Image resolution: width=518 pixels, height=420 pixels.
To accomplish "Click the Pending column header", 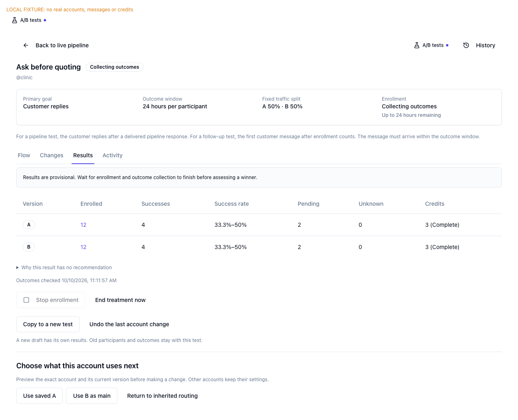I will tap(308, 204).
